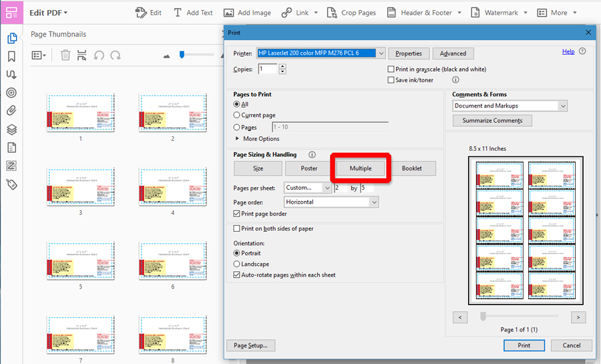Click the Summarize Comments button
Viewport: 601px width, 364px height.
pos(492,120)
